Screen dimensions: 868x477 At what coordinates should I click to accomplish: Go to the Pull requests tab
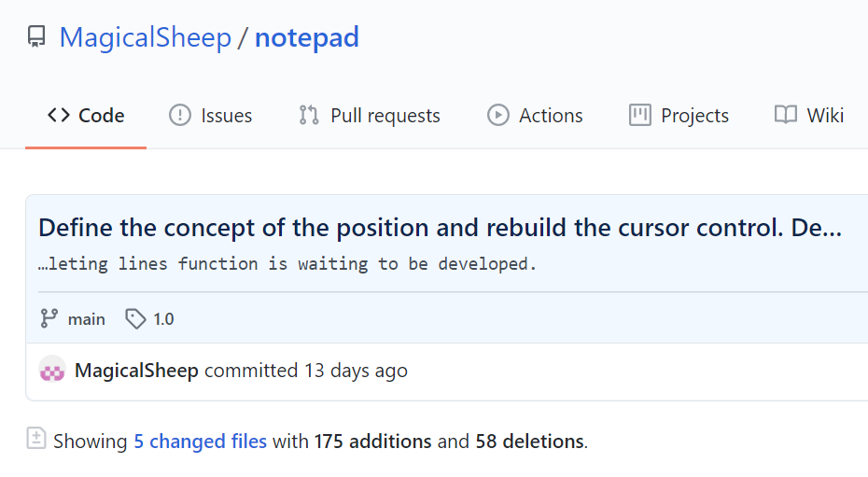coord(370,115)
